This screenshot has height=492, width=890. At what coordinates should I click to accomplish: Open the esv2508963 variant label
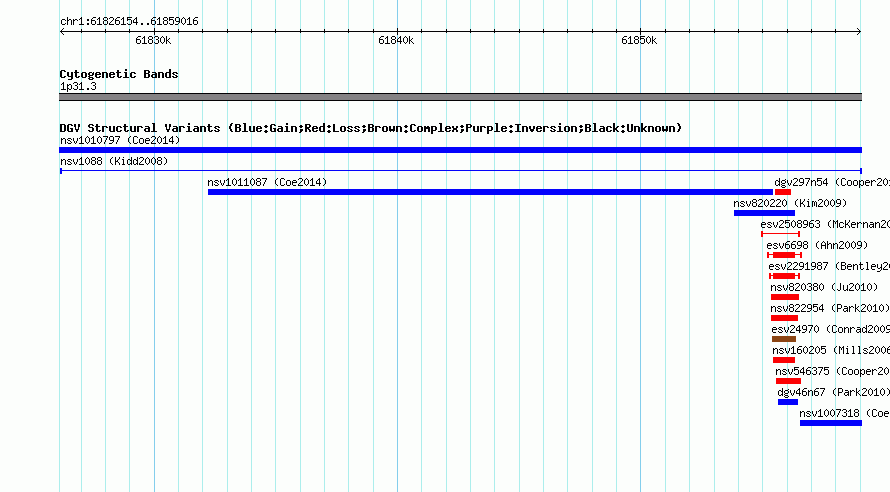[x=825, y=224]
